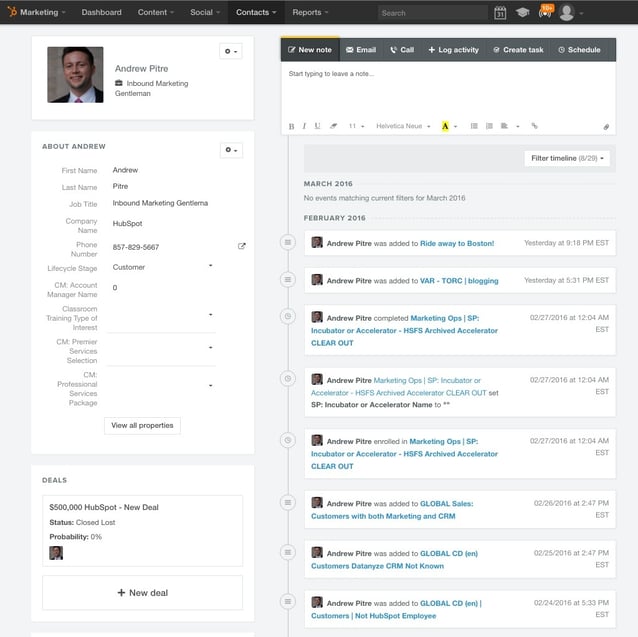638x637 pixels.
Task: Switch to the Create task tab
Action: (x=518, y=50)
